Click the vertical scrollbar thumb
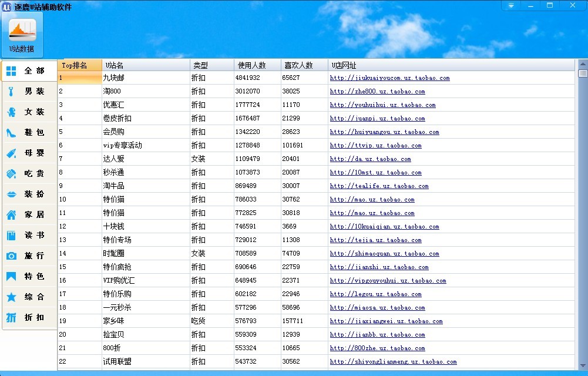588x376 pixels. (x=583, y=73)
